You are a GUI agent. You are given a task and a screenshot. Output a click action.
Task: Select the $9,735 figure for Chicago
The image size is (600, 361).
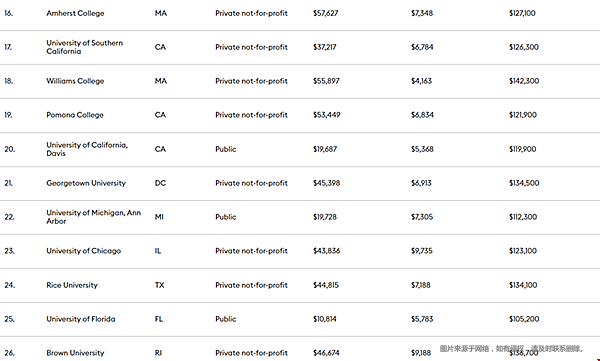[422, 251]
